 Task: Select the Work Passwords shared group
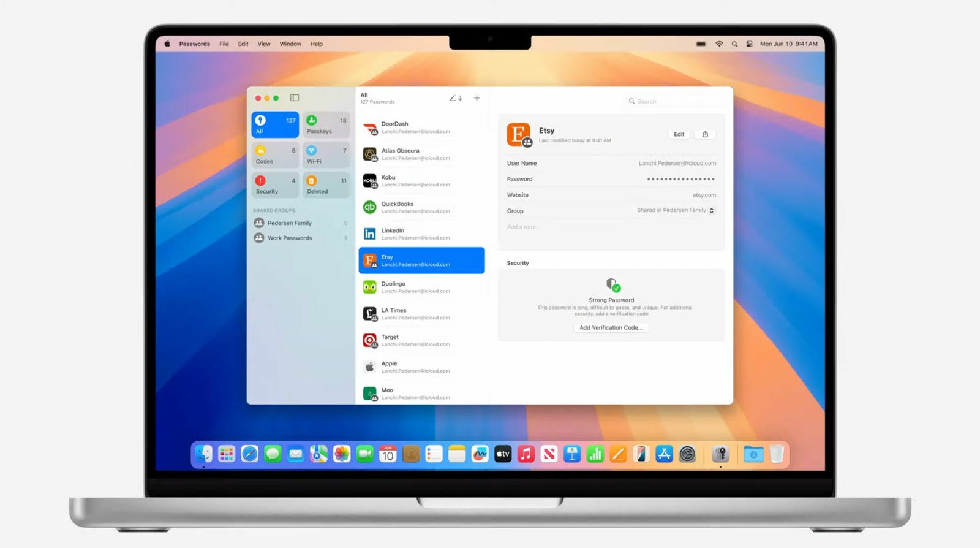[x=301, y=238]
